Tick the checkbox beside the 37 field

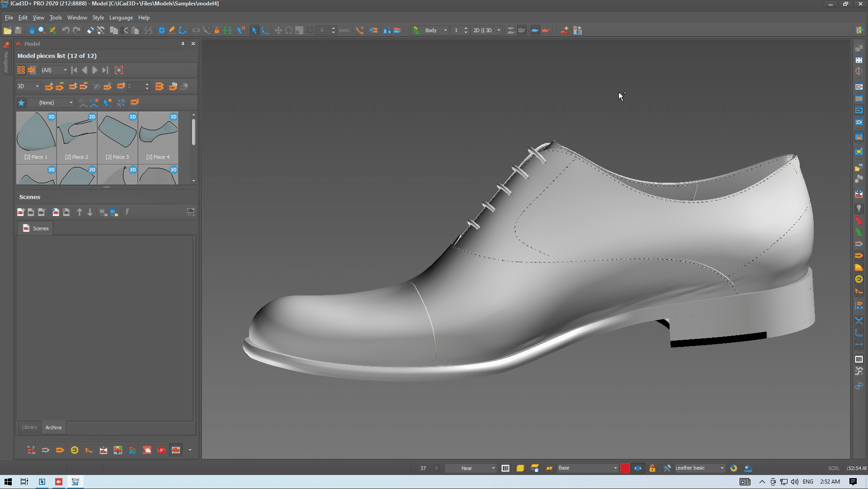(x=436, y=468)
